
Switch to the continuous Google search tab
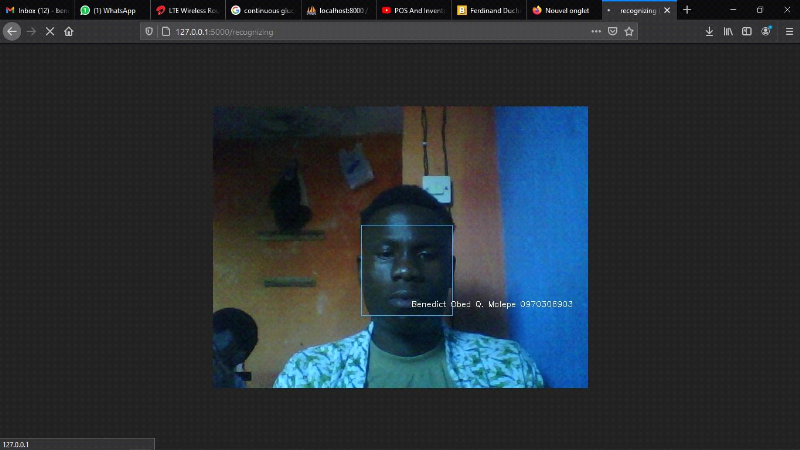click(x=263, y=10)
